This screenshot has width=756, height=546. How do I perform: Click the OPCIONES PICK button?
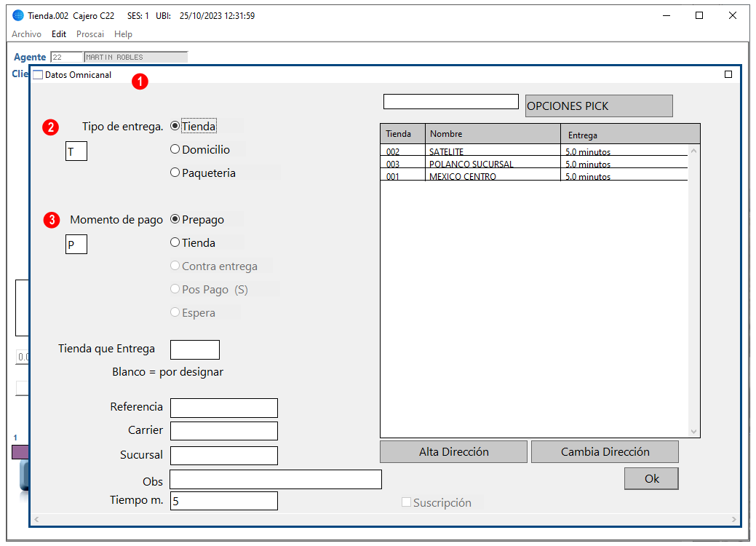(x=599, y=106)
